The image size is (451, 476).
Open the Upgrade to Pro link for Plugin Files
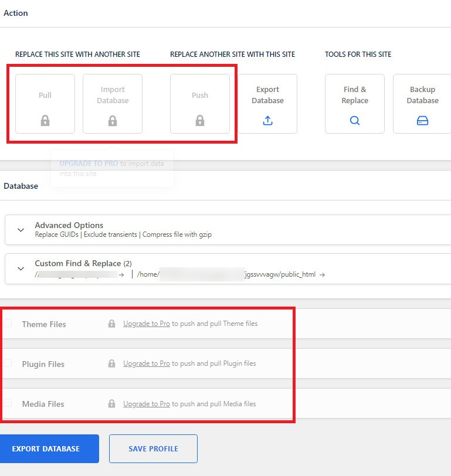pyautogui.click(x=146, y=363)
